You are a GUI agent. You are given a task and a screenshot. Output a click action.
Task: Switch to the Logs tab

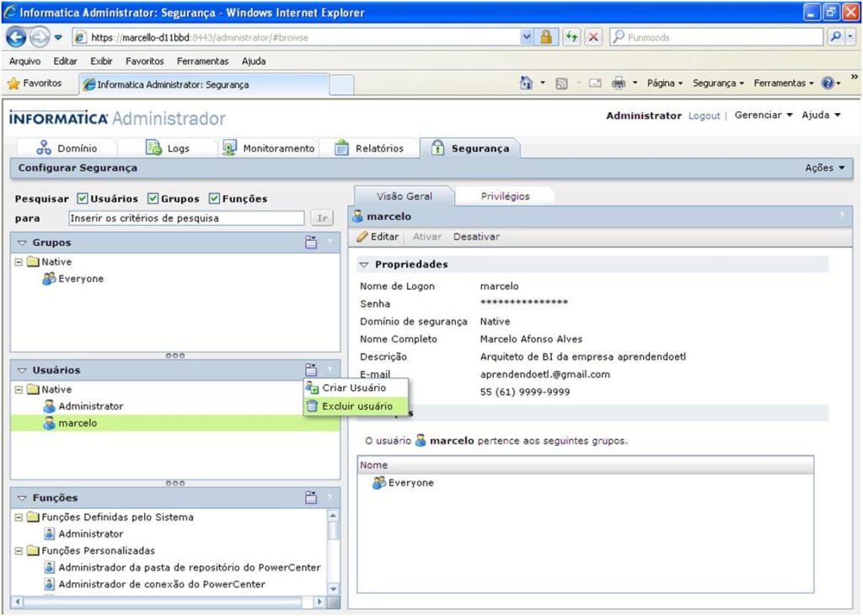pyautogui.click(x=168, y=148)
